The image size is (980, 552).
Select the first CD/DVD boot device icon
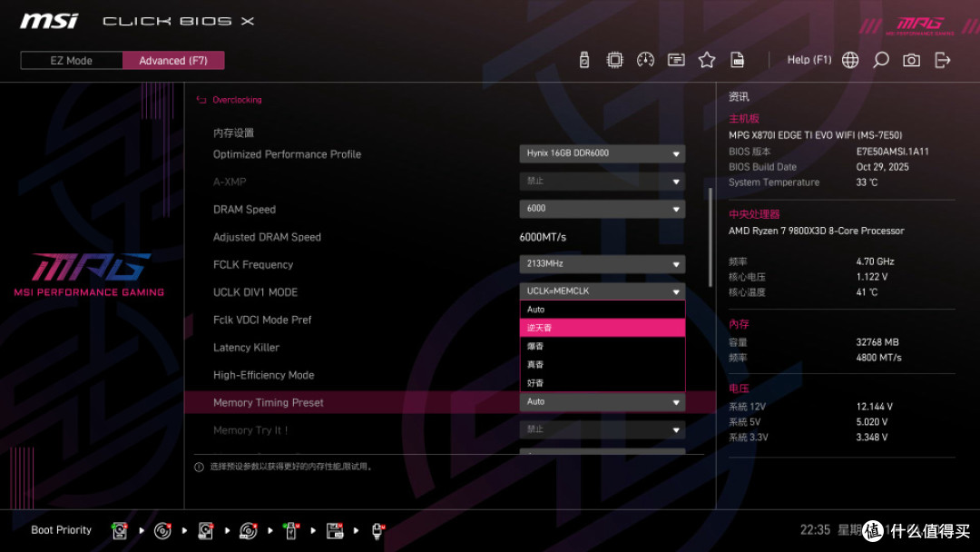162,531
